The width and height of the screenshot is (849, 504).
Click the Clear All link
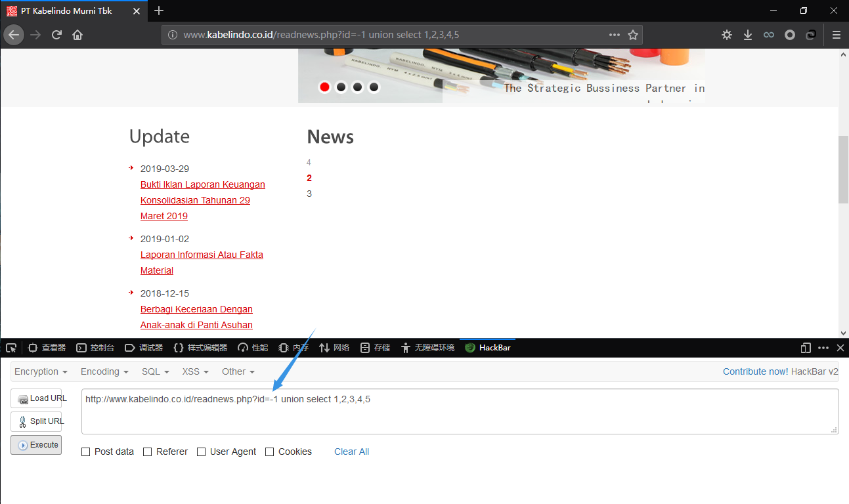coord(351,451)
